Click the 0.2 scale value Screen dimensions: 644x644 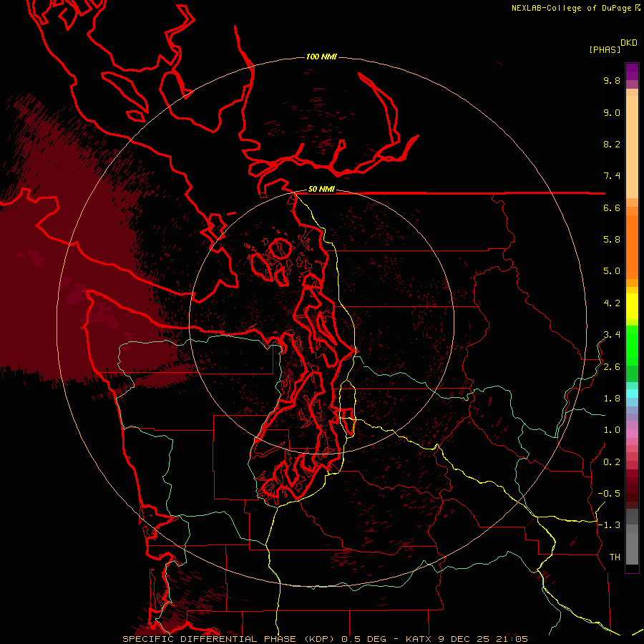coord(612,462)
